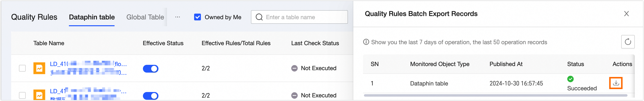The image size is (644, 101).
Task: Select the second table row checkbox
Action: click(23, 95)
